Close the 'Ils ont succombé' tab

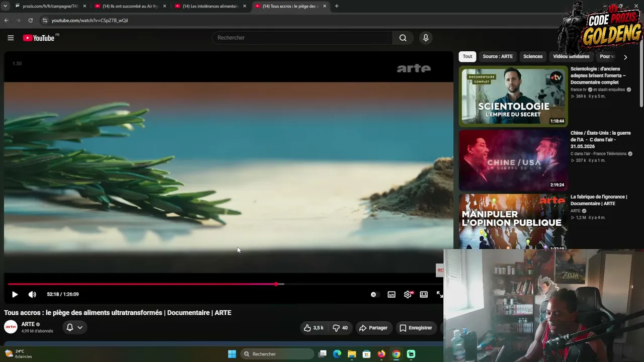pyautogui.click(x=165, y=6)
